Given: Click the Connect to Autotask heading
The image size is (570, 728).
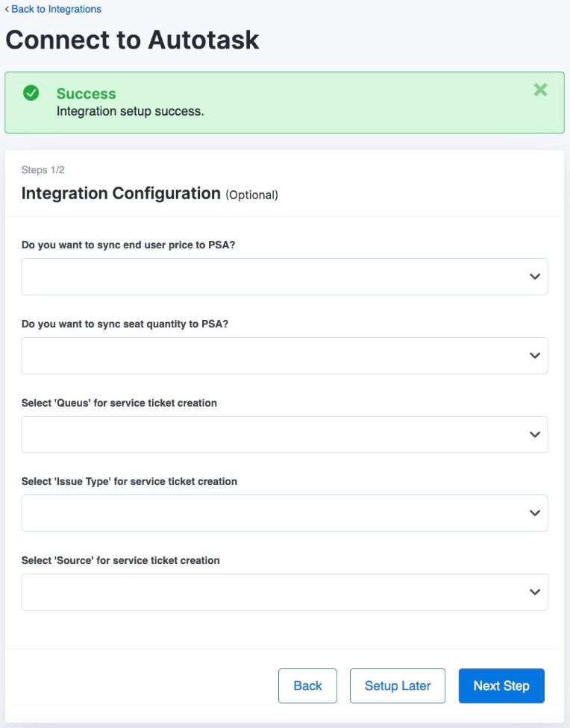Looking at the screenshot, I should [x=133, y=40].
